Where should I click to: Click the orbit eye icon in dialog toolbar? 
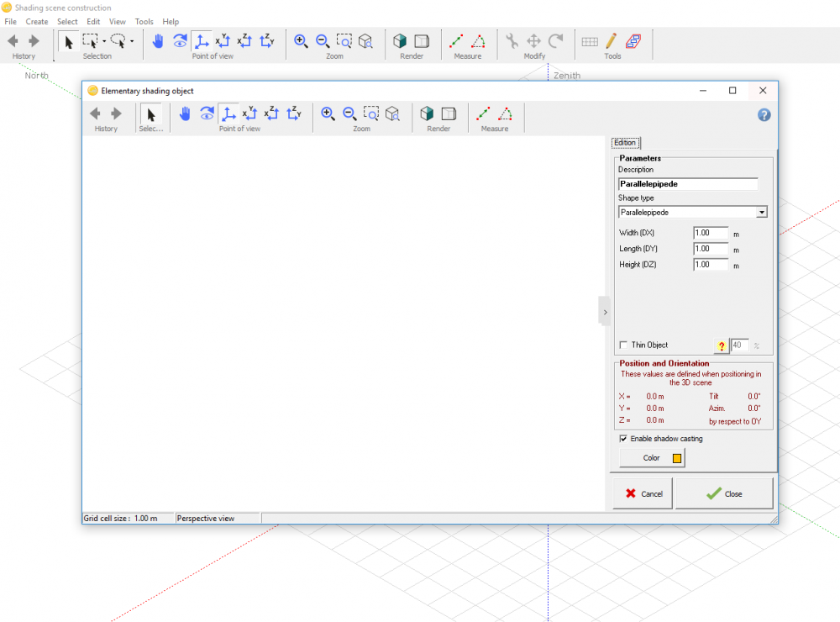click(x=207, y=113)
